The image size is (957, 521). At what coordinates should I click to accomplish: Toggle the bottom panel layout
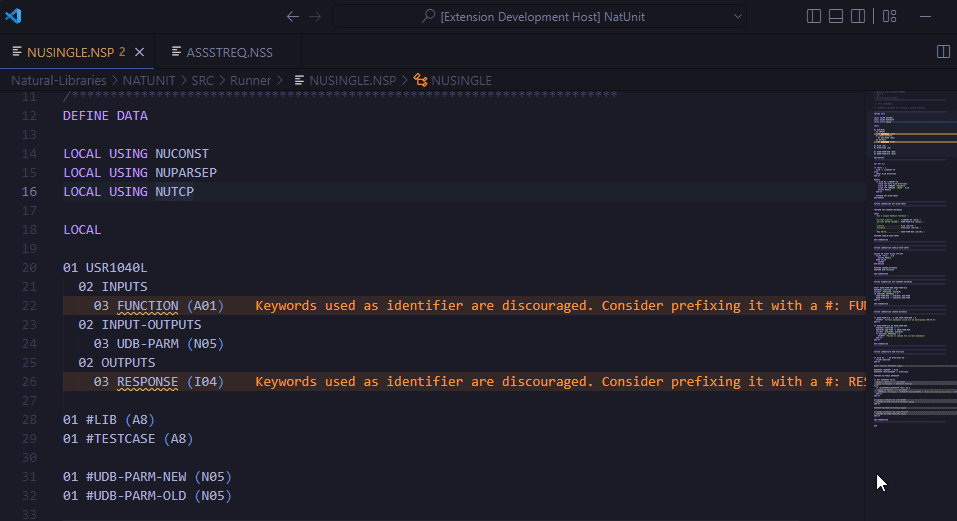[x=836, y=16]
